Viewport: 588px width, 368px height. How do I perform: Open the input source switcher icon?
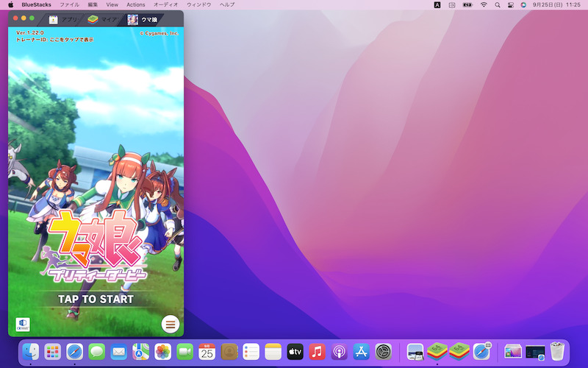[x=437, y=4]
